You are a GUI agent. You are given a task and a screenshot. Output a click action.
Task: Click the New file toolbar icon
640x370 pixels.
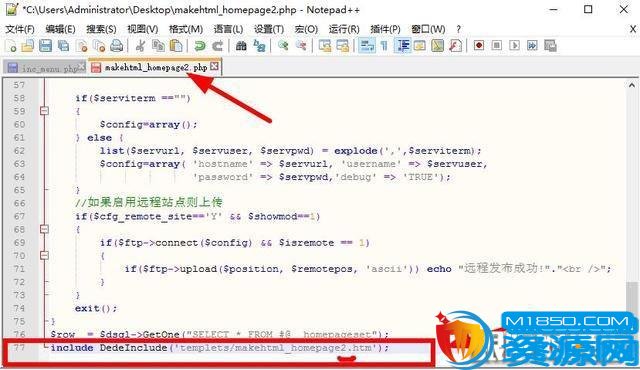(11, 46)
